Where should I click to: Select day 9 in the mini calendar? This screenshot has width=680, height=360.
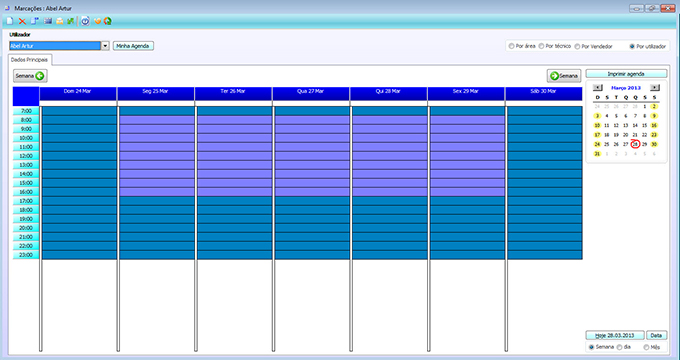coord(654,116)
